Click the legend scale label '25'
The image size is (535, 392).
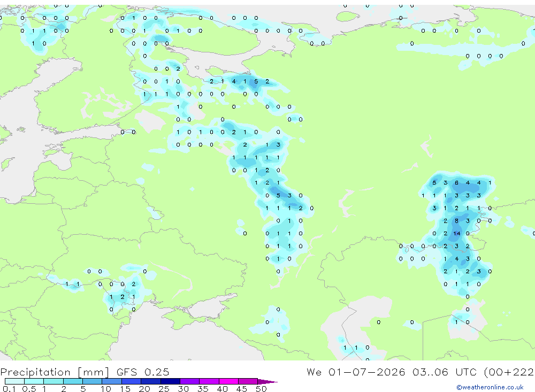click(x=164, y=389)
